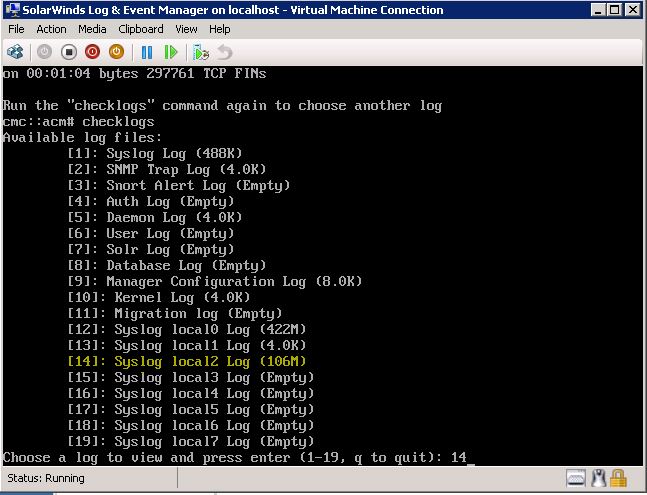Save VM state with orange icon
Viewport: 647px width, 495px height.
point(116,52)
